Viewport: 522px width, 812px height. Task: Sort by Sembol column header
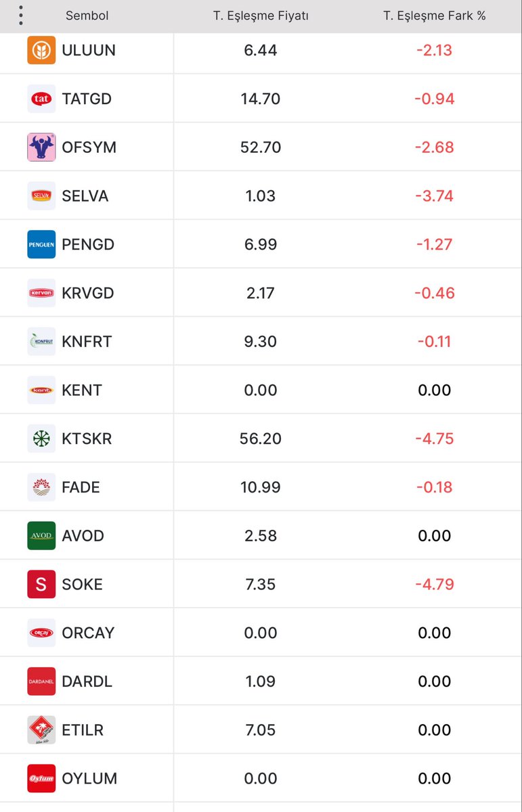coord(87,16)
